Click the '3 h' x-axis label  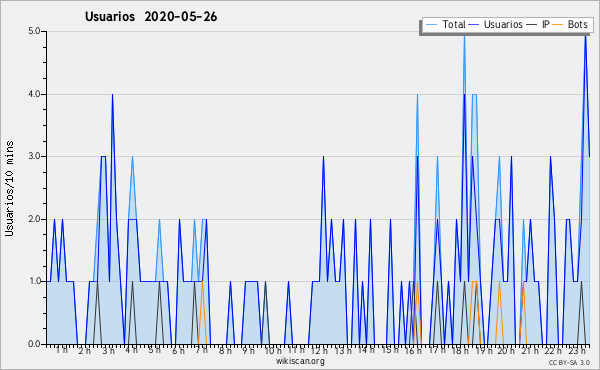coord(108,351)
